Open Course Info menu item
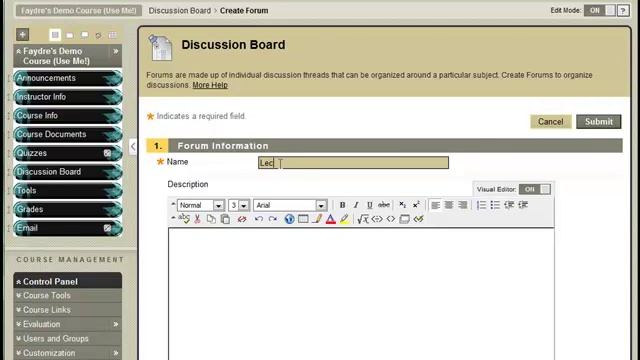This screenshot has height=360, width=640. point(68,116)
